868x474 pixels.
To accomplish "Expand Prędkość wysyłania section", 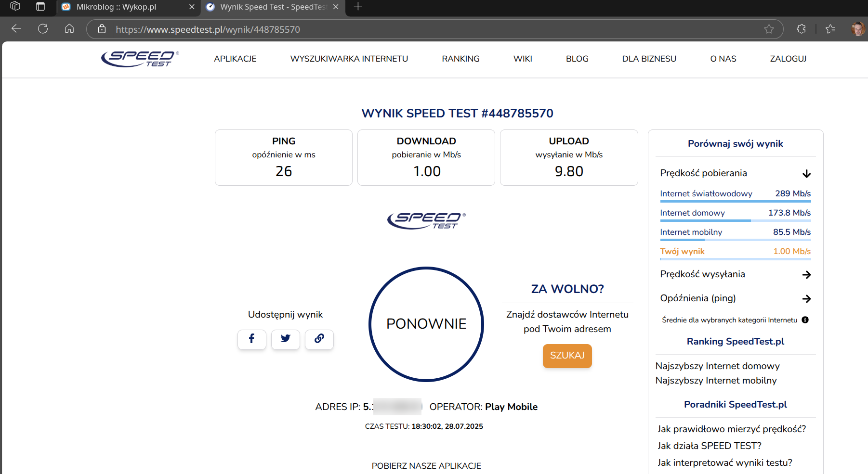I will [x=806, y=275].
